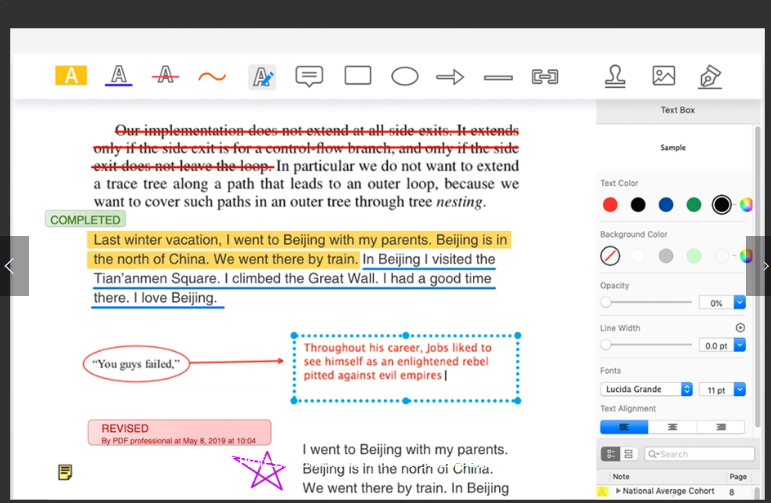
Task: Choose the selected large black text color
Action: (721, 205)
